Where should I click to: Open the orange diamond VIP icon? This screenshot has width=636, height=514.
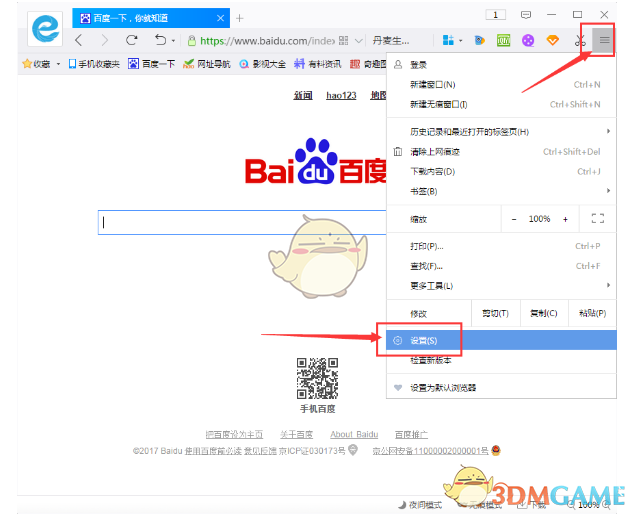(552, 40)
